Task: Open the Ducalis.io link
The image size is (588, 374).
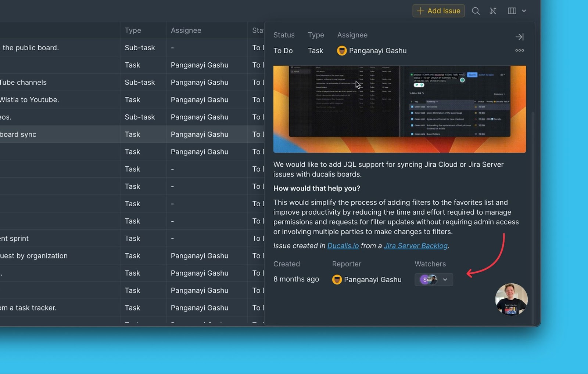Action: tap(343, 246)
